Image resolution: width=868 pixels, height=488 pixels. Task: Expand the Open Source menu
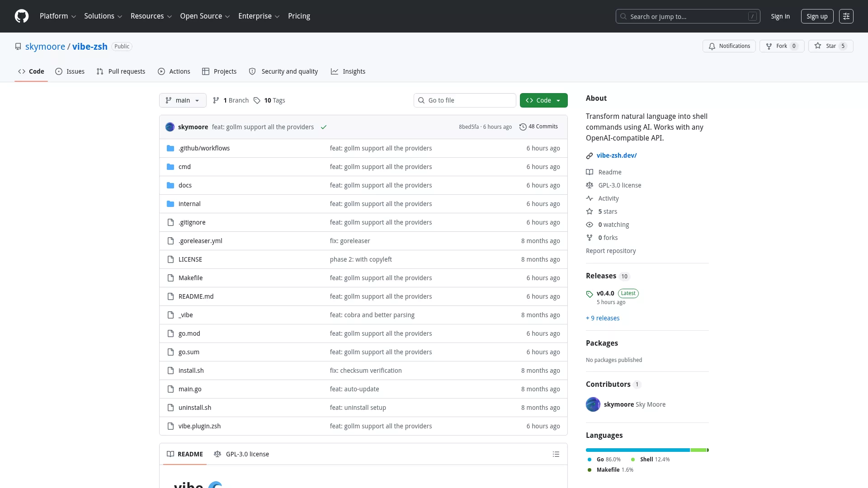[205, 16]
